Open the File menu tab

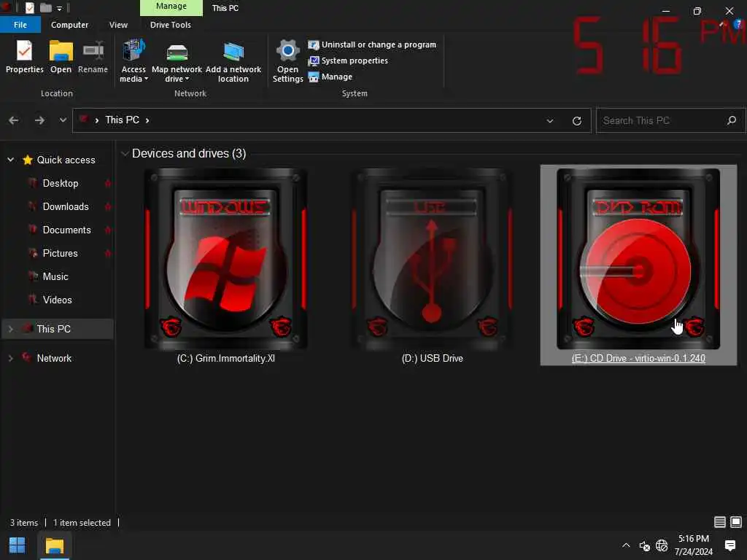click(20, 25)
